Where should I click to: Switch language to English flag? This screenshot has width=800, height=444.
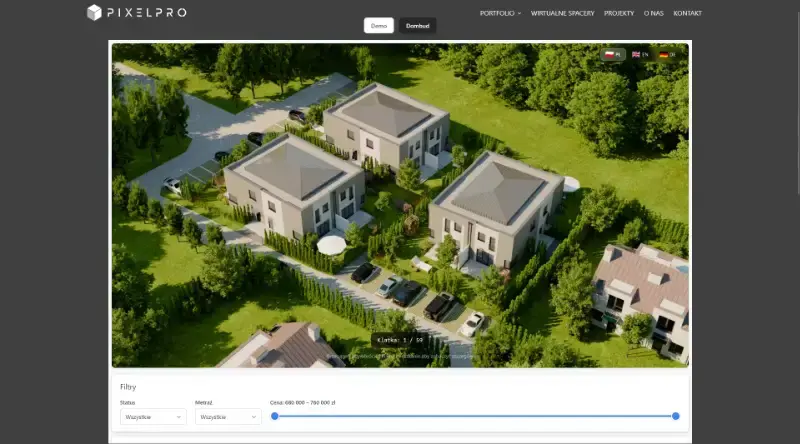[x=640, y=54]
